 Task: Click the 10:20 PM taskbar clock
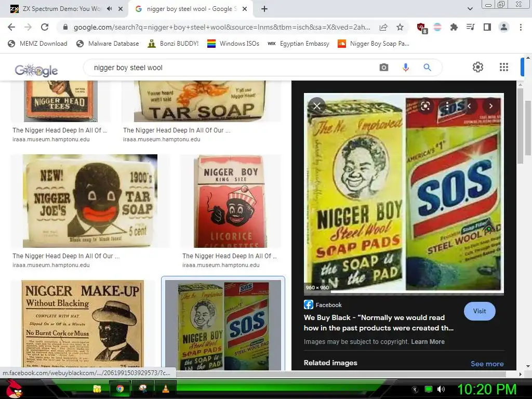coord(486,389)
